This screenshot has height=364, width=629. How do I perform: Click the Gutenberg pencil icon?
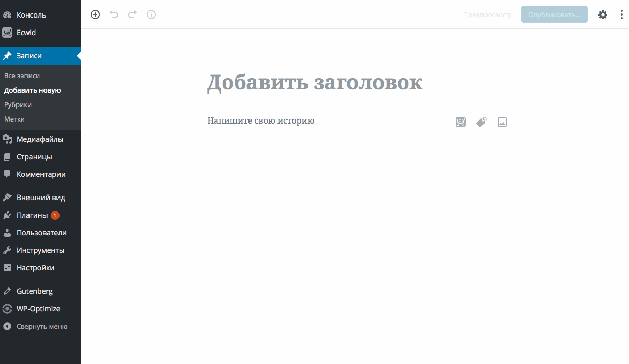[7, 291]
